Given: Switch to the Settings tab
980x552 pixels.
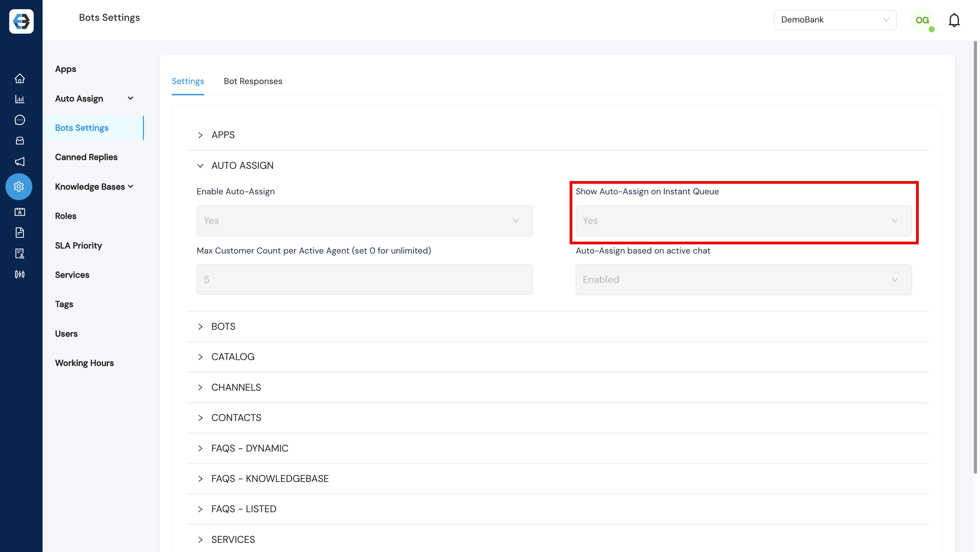Looking at the screenshot, I should coord(188,81).
